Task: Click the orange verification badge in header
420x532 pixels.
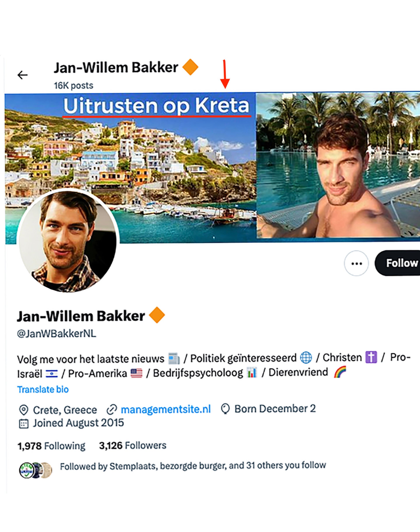Action: click(190, 67)
